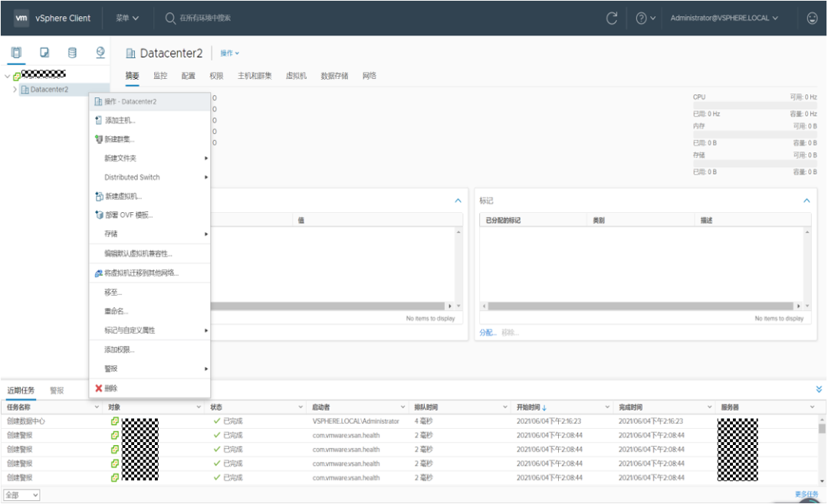Expand 警报 submenu in context menu
The image size is (828, 504).
tap(150, 369)
